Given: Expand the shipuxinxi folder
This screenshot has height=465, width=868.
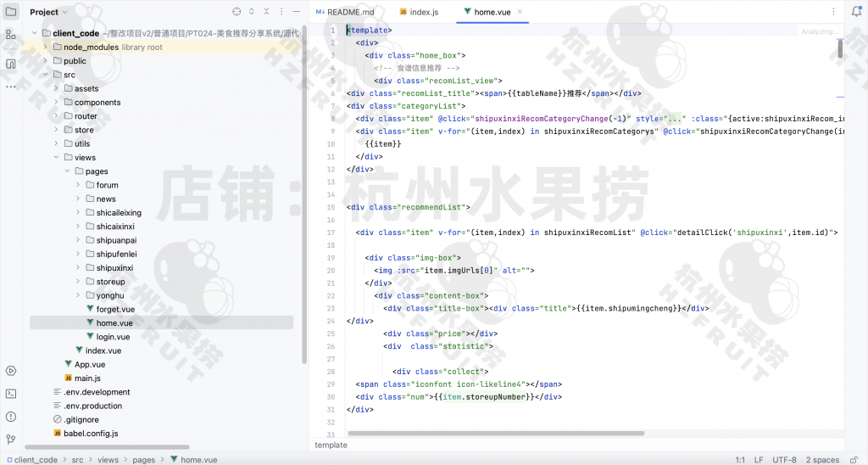Looking at the screenshot, I should pyautogui.click(x=78, y=267).
